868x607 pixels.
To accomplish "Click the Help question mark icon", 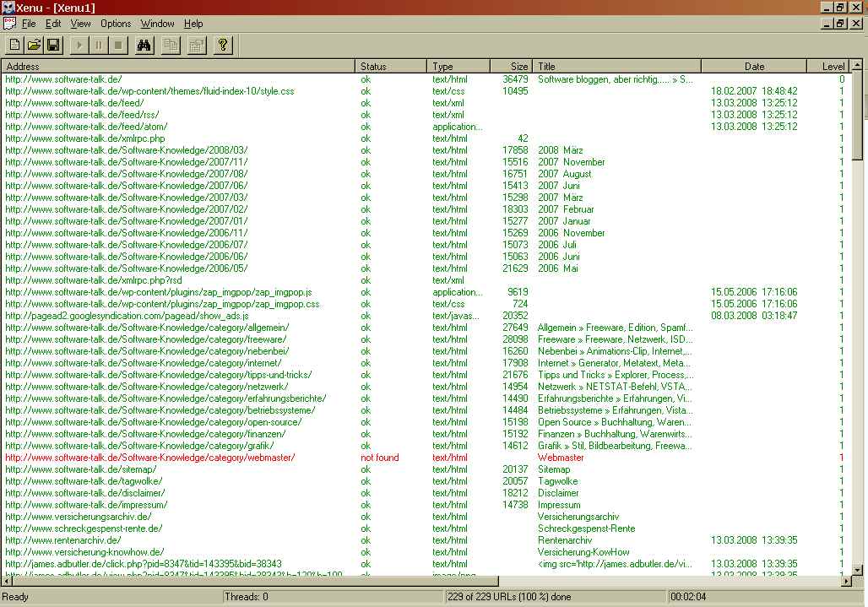I will click(x=223, y=46).
